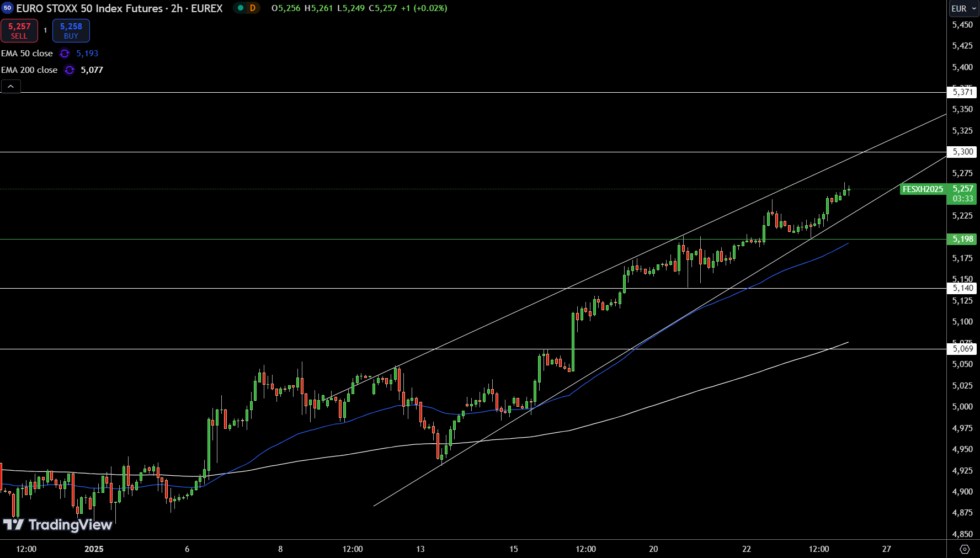The image size is (980, 558).
Task: Click the green market status dot
Action: point(241,8)
